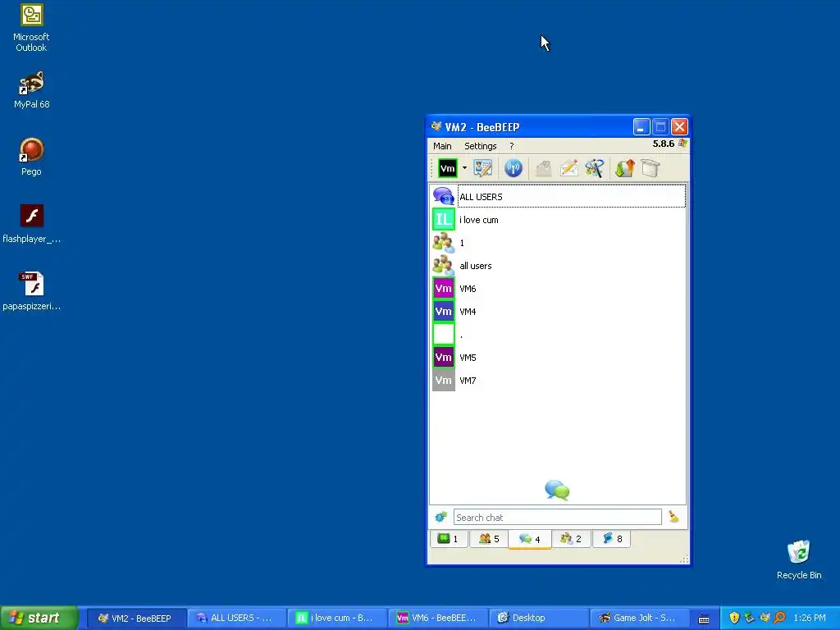Select the Recycle Bin desktop icon
840x630 pixels.
(x=799, y=559)
